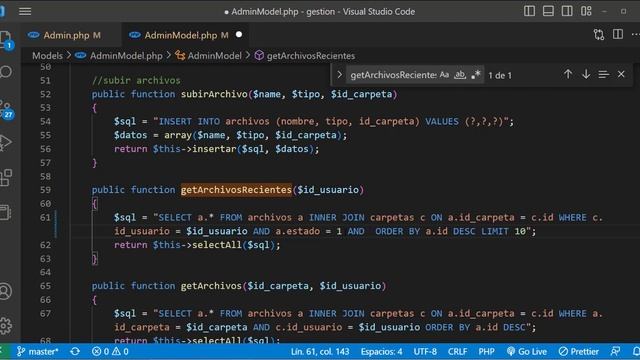The width and height of the screenshot is (640, 360).
Task: Split the editor to the right
Action: click(x=618, y=35)
